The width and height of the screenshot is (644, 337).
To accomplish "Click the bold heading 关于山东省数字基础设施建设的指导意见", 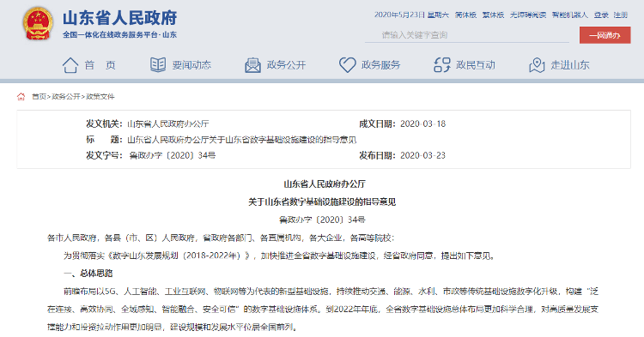I will [322, 202].
